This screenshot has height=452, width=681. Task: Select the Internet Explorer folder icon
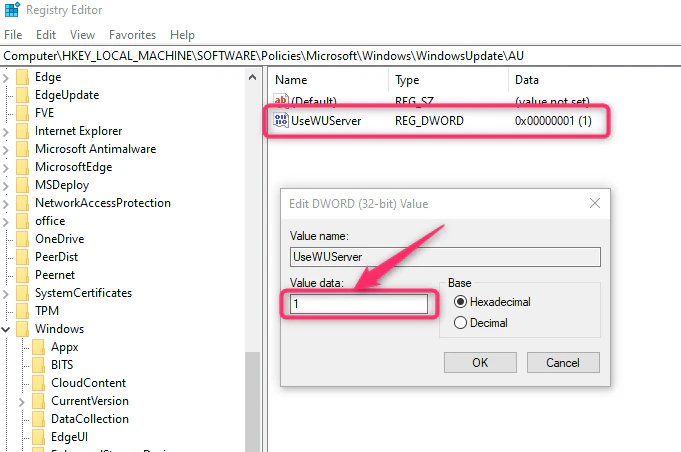pyautogui.click(x=22, y=131)
